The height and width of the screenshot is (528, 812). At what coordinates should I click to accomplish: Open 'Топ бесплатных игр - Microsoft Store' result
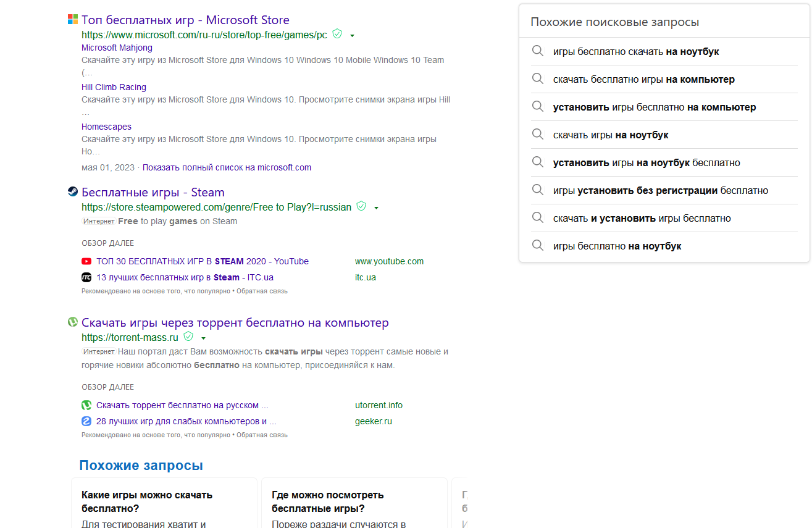tap(185, 20)
